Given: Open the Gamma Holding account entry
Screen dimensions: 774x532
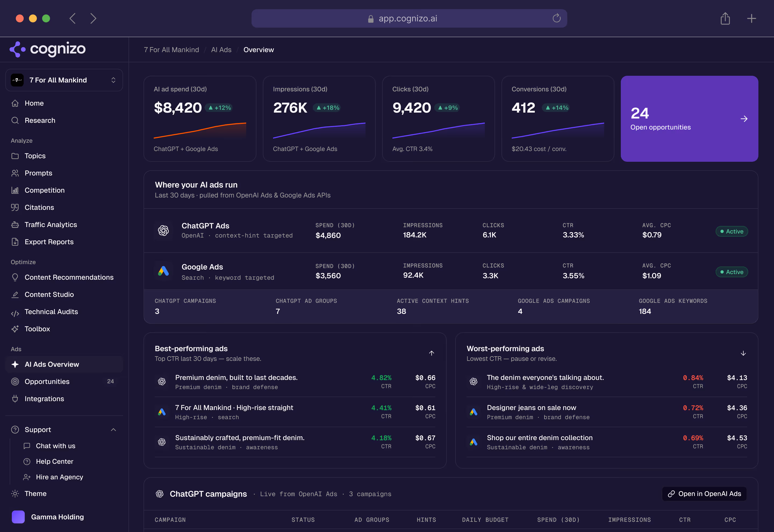Looking at the screenshot, I should pyautogui.click(x=64, y=517).
